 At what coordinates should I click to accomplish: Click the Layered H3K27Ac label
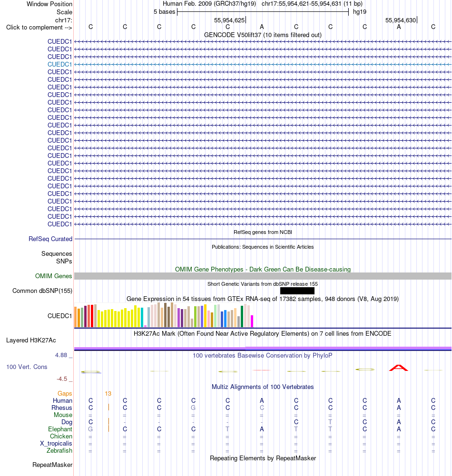(x=31, y=340)
